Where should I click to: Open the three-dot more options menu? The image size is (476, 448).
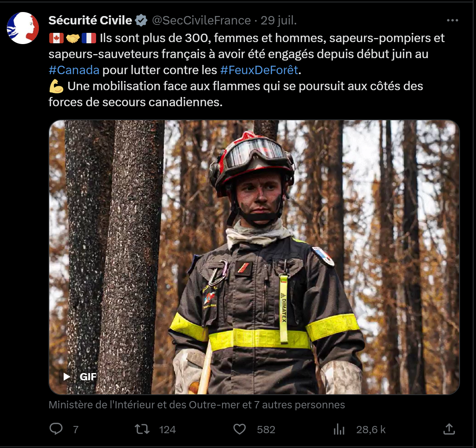click(x=452, y=20)
